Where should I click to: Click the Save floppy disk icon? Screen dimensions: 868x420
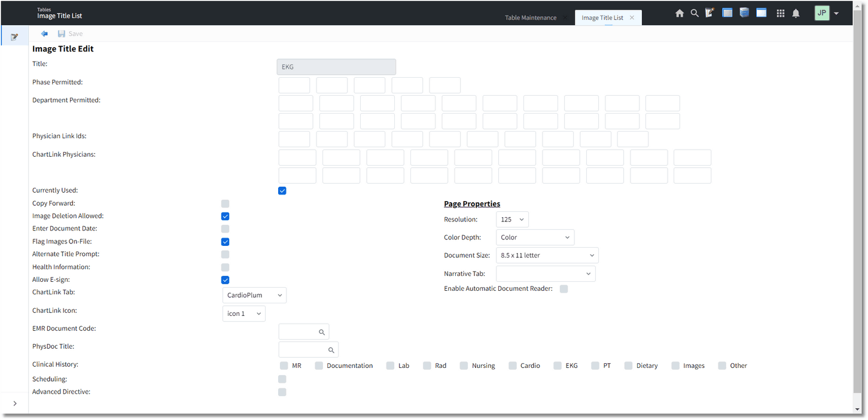tap(62, 34)
